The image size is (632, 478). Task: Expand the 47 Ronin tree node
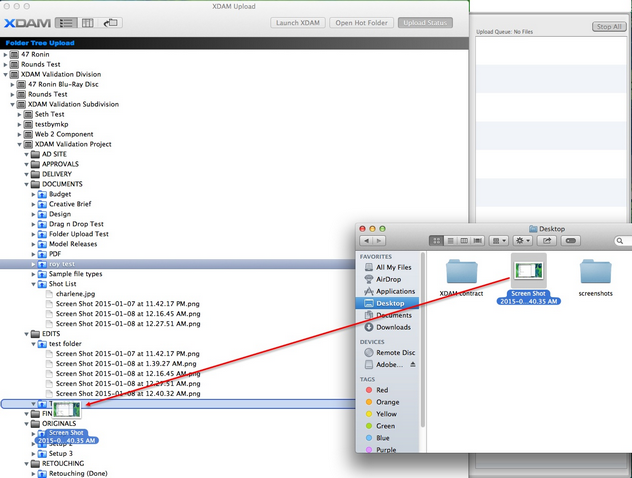7,55
